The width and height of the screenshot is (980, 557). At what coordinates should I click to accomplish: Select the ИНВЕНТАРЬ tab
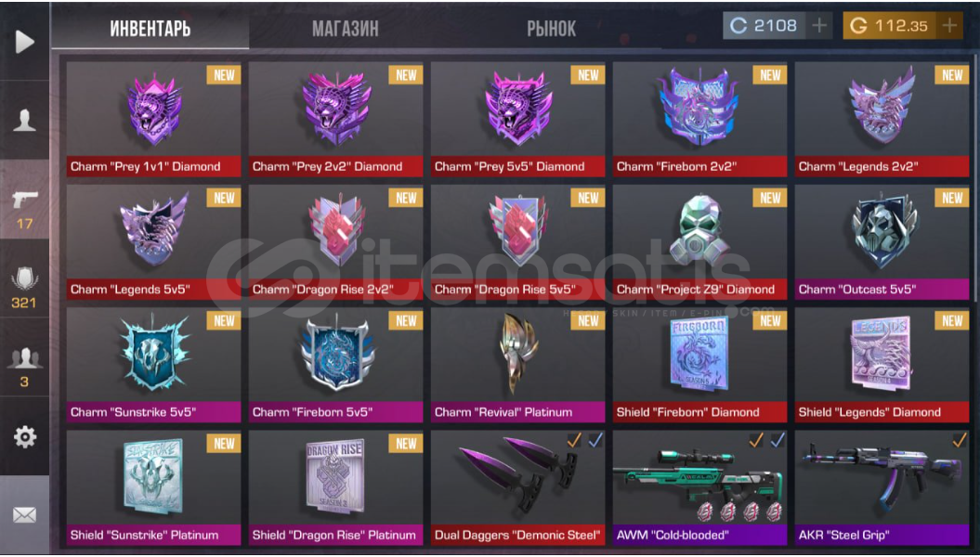click(x=150, y=28)
